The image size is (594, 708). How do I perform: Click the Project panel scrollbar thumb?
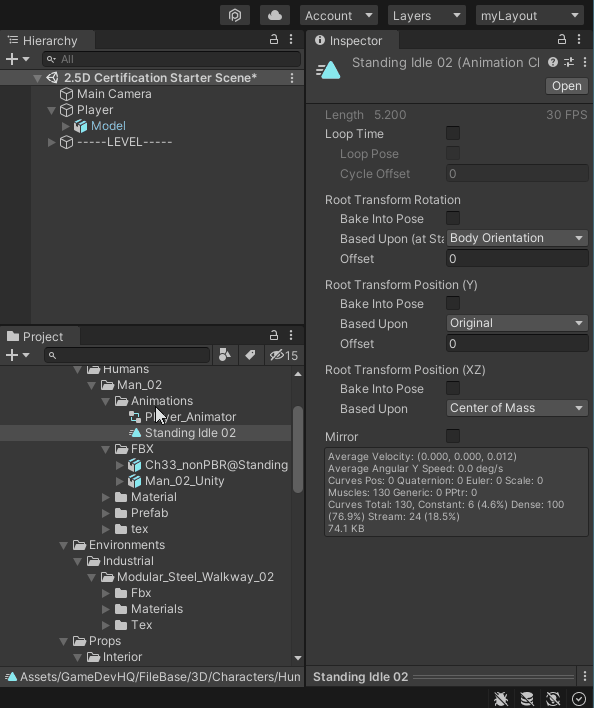pyautogui.click(x=298, y=449)
